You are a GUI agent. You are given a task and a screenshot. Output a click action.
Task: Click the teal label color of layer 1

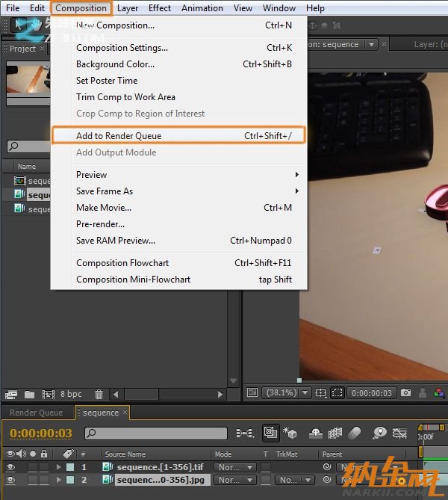(70, 467)
